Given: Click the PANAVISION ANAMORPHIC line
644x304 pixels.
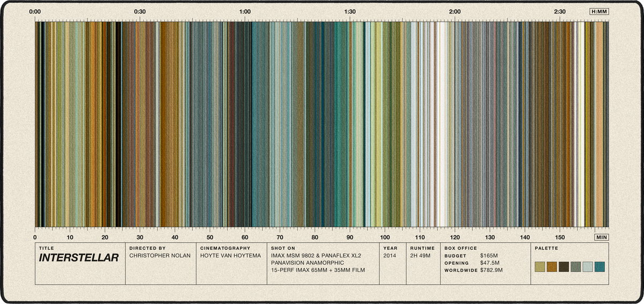Looking at the screenshot, I should 308,263.
